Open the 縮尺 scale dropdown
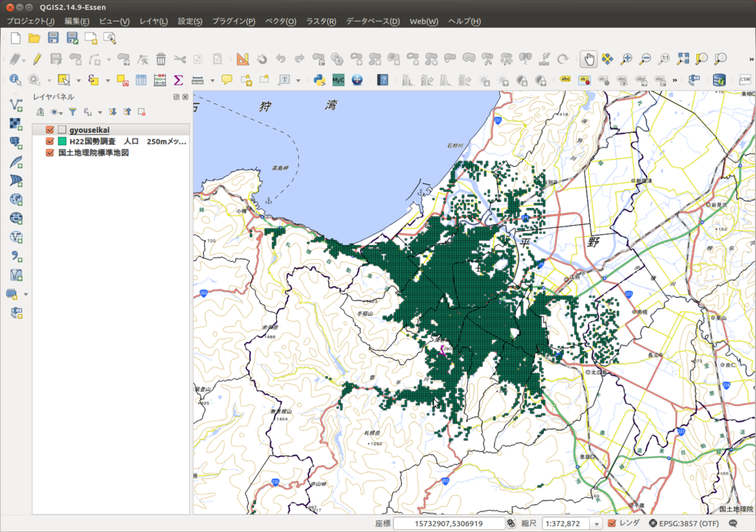 [x=595, y=523]
